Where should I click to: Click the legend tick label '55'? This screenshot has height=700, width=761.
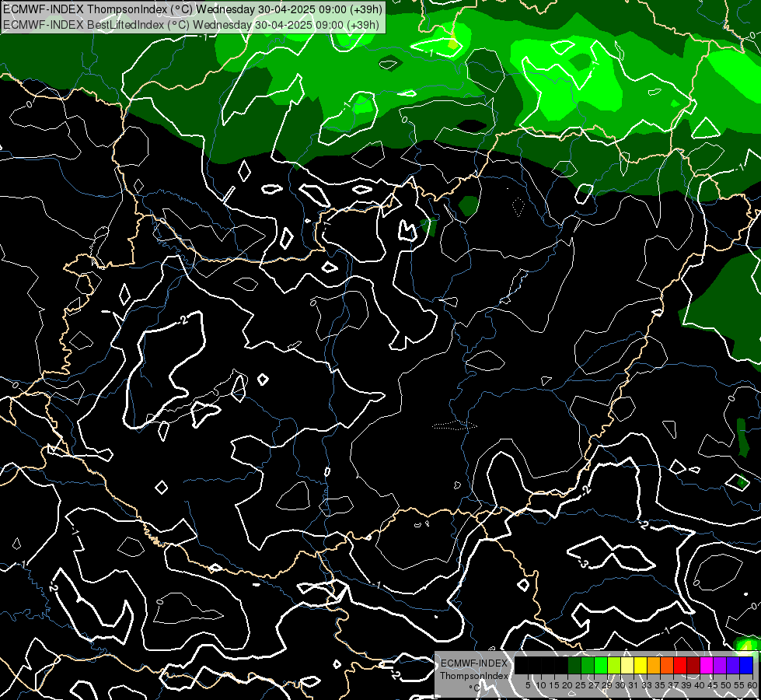(740, 685)
